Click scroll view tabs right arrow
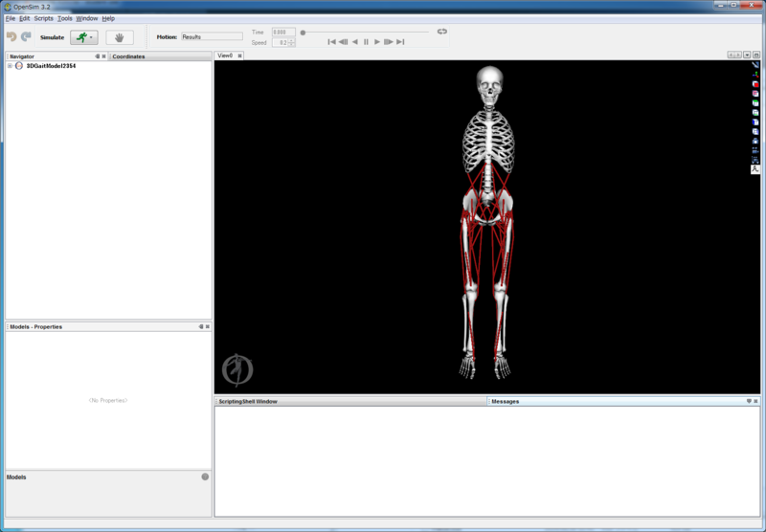766x532 pixels. click(738, 55)
